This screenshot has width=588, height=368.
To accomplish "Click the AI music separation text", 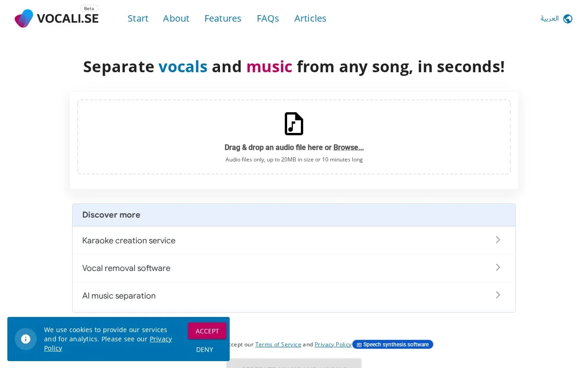I will (119, 296).
